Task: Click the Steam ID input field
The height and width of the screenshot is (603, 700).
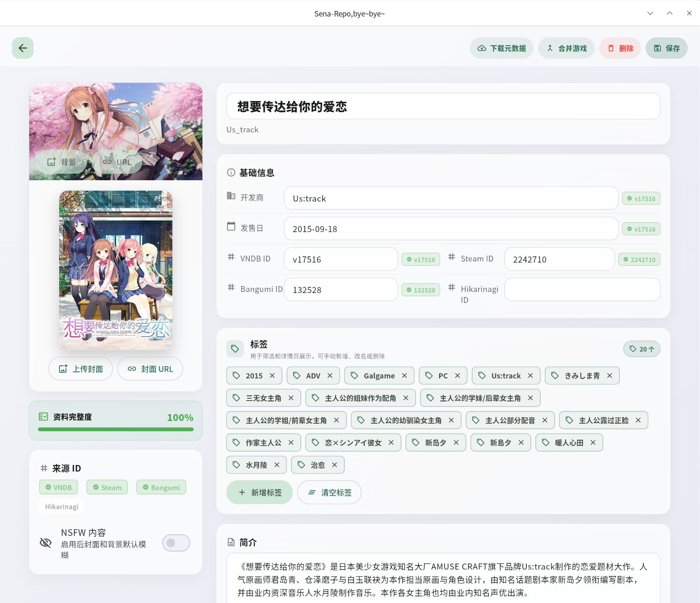Action: [559, 259]
